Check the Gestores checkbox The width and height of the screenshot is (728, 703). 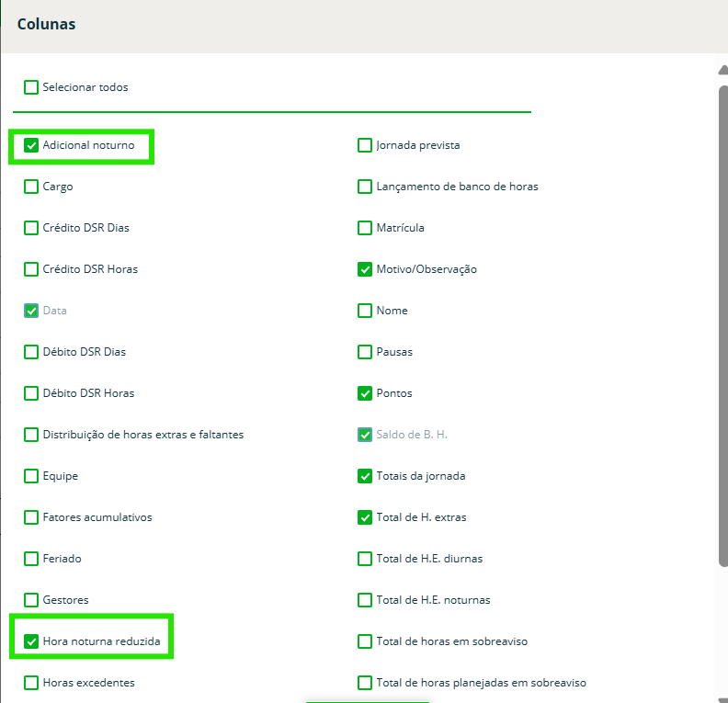click(x=31, y=600)
